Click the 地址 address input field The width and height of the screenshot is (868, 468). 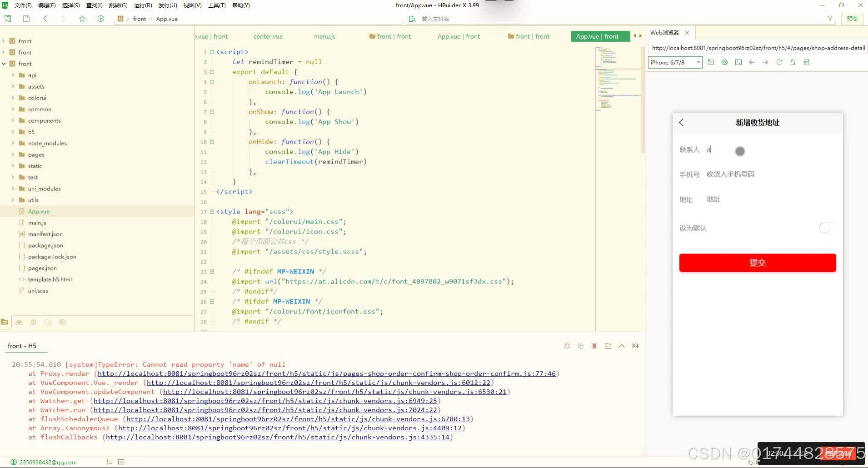pyautogui.click(x=770, y=199)
